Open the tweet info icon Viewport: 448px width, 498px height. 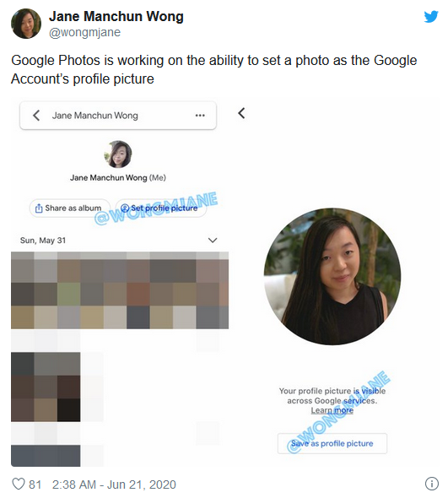[x=431, y=484]
